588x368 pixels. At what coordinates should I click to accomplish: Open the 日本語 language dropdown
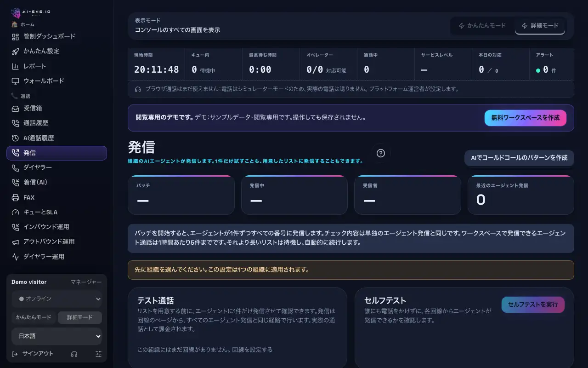[x=57, y=336]
